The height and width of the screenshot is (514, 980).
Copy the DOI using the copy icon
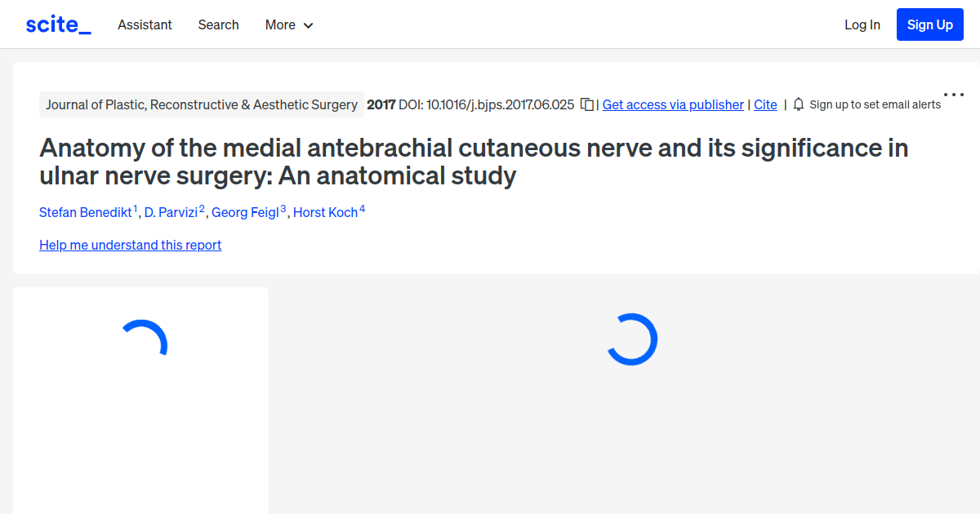pyautogui.click(x=586, y=104)
